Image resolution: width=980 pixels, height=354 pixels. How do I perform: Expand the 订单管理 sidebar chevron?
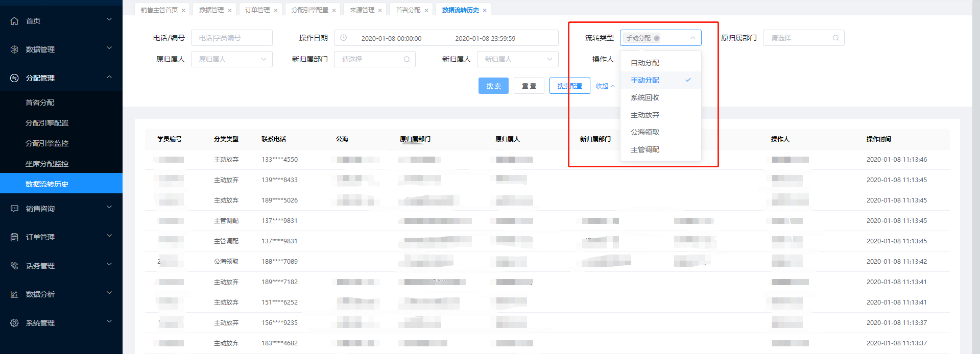click(109, 236)
